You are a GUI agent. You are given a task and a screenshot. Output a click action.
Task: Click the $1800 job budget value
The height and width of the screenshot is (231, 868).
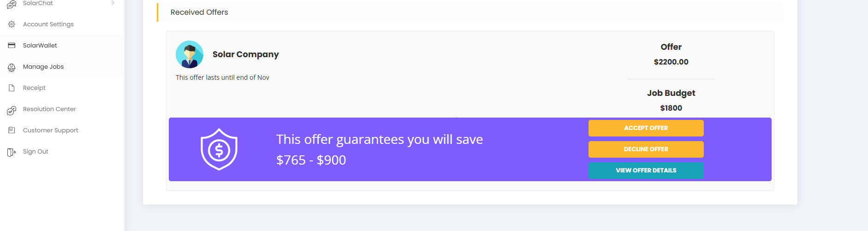pos(671,108)
